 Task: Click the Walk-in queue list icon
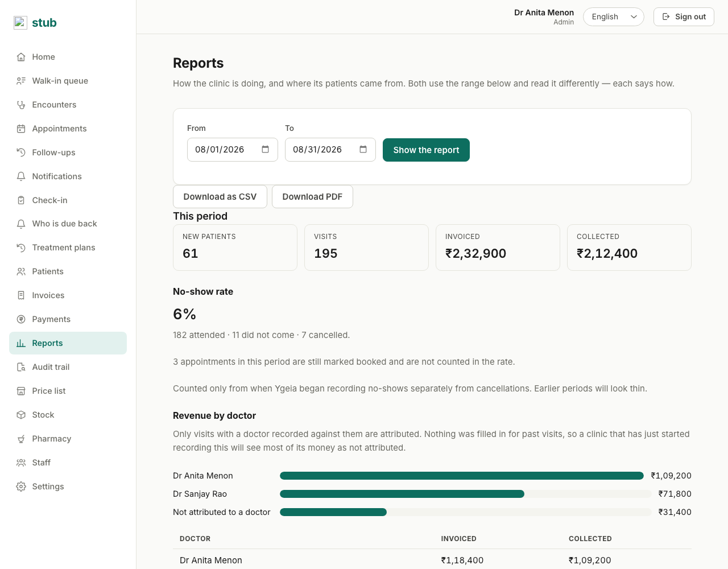pos(21,81)
